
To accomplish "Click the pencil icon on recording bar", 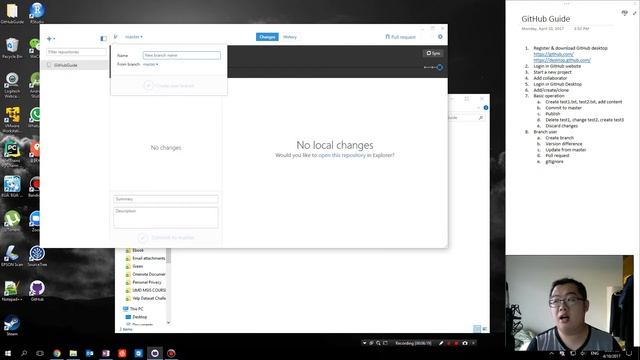I will (441, 343).
